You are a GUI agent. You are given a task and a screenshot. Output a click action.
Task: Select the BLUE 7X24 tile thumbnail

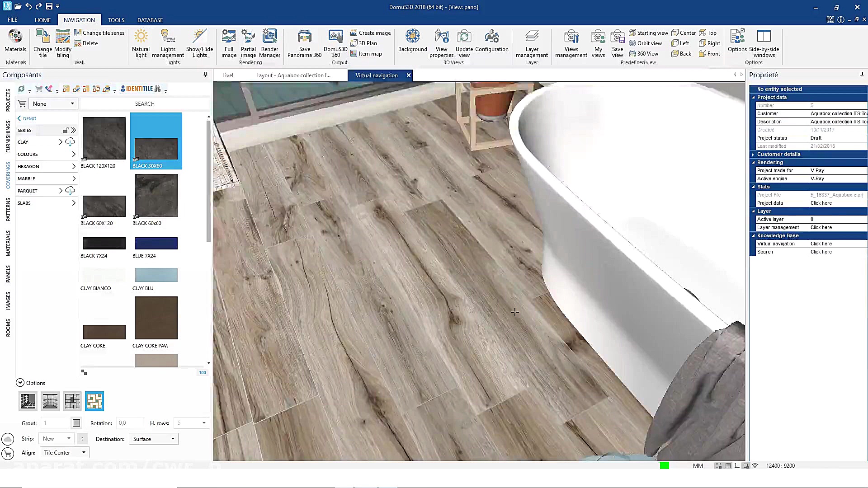pyautogui.click(x=156, y=243)
